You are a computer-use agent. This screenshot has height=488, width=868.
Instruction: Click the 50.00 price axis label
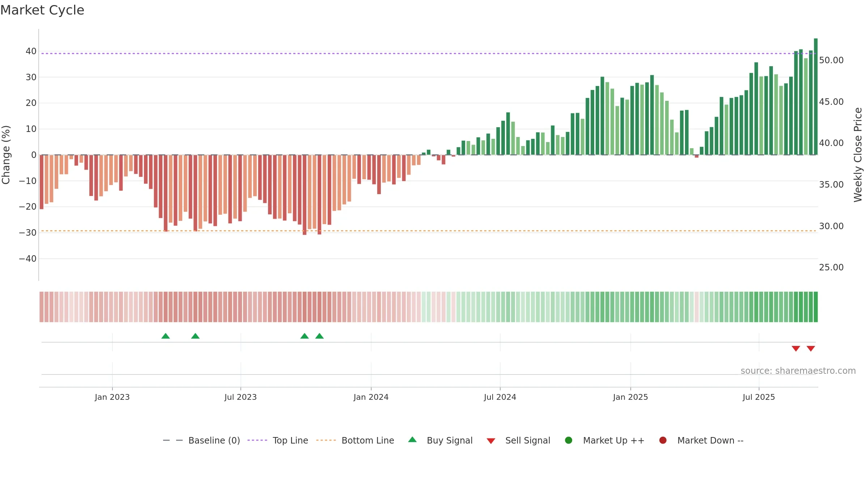(831, 60)
